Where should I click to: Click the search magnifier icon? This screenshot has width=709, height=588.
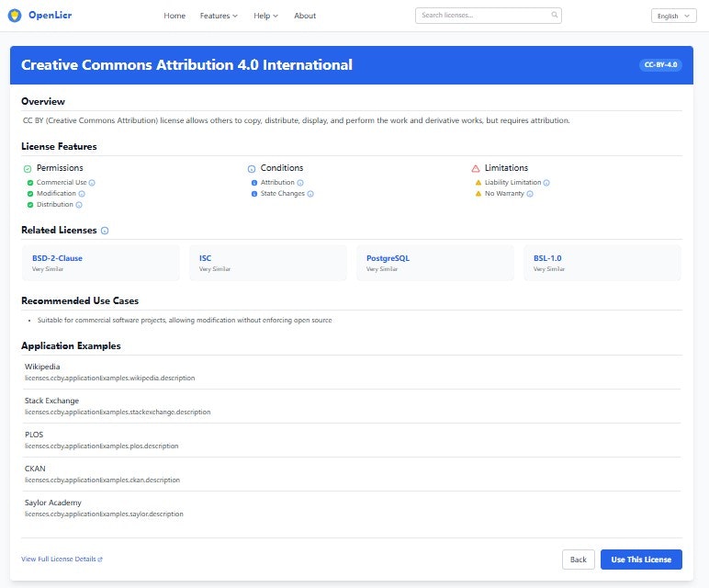555,15
